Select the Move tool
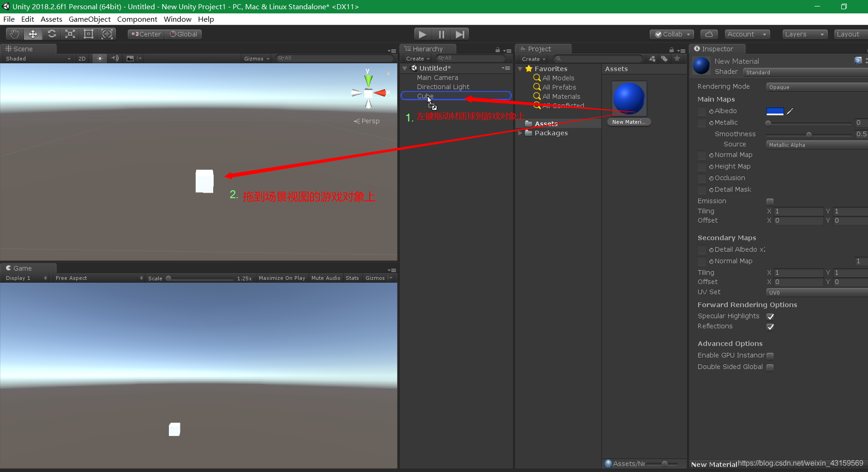868x472 pixels. point(33,34)
